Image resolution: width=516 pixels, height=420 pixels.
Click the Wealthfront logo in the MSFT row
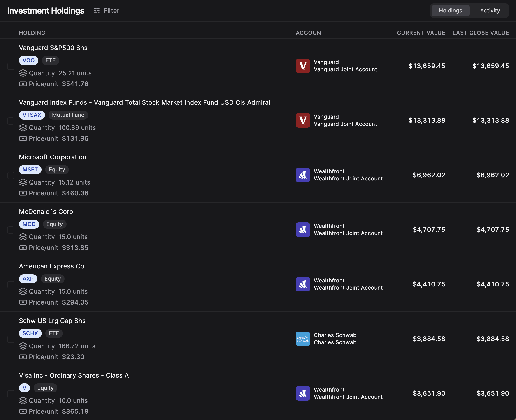[x=303, y=175]
